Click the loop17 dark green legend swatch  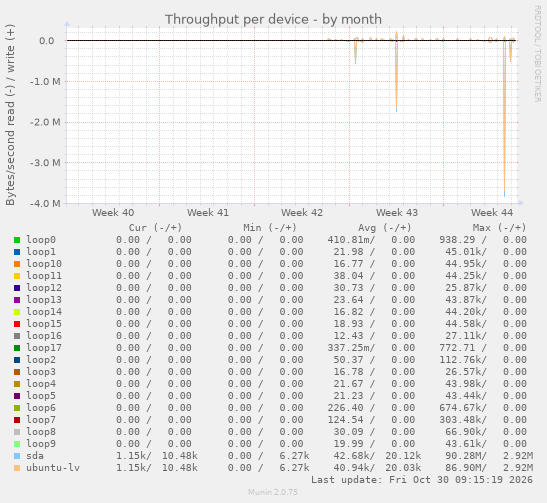[17, 348]
